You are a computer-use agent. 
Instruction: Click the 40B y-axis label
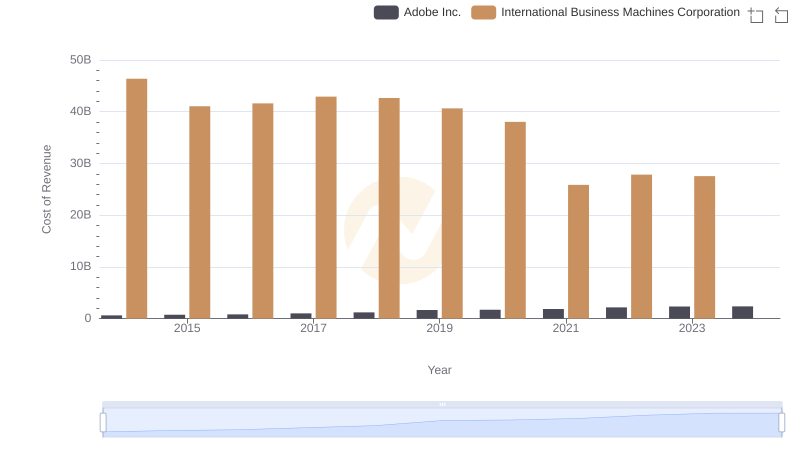tap(81, 111)
